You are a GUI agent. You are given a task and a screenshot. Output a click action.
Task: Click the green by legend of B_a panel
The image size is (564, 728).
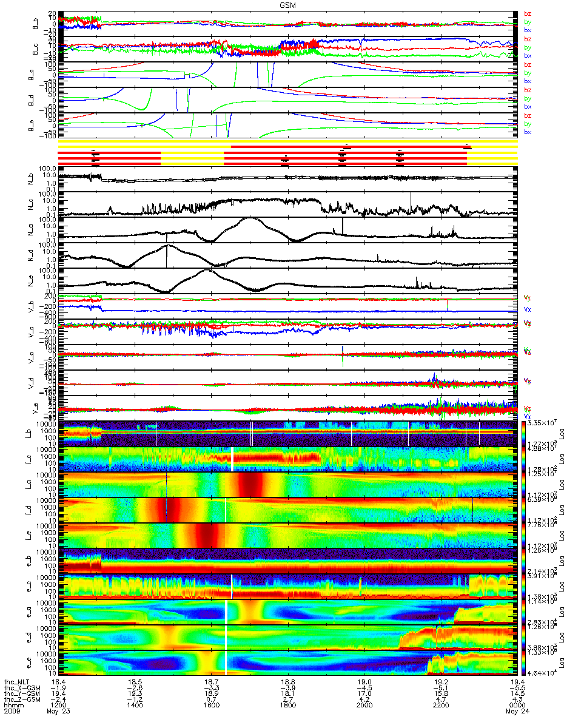point(528,73)
